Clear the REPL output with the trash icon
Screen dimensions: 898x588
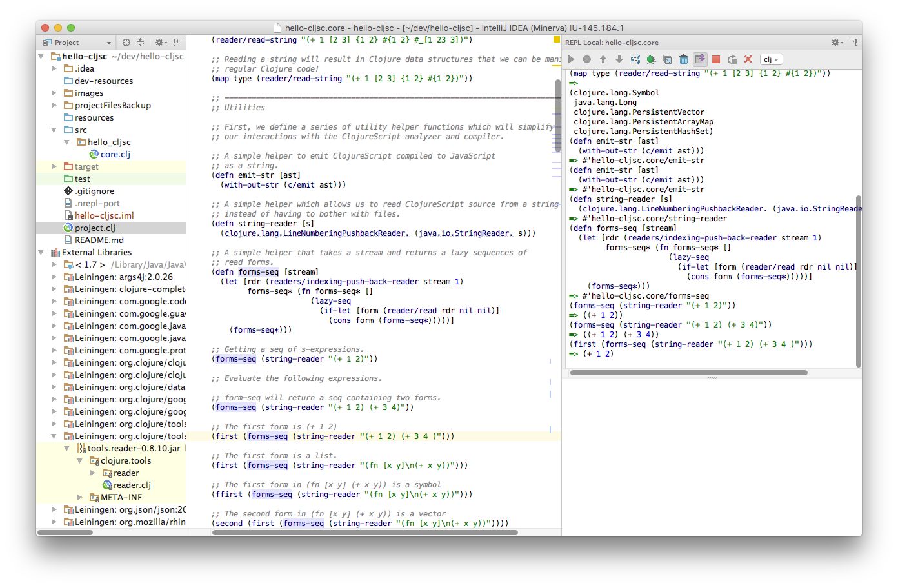coord(684,59)
